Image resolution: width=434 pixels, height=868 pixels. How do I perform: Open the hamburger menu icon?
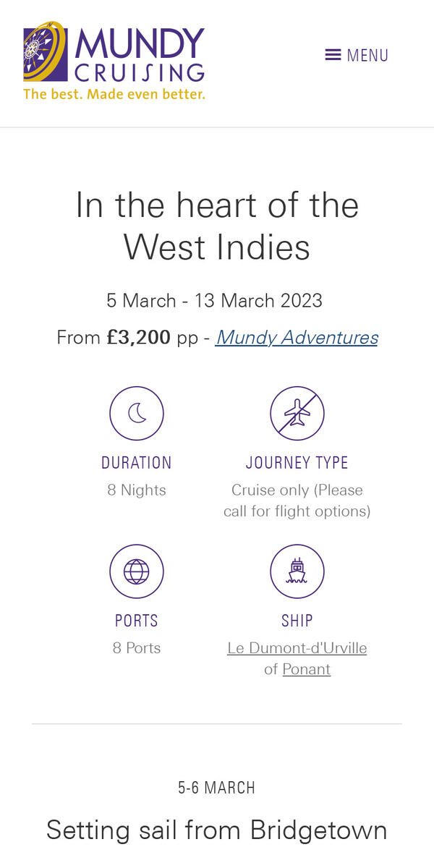pyautogui.click(x=333, y=55)
